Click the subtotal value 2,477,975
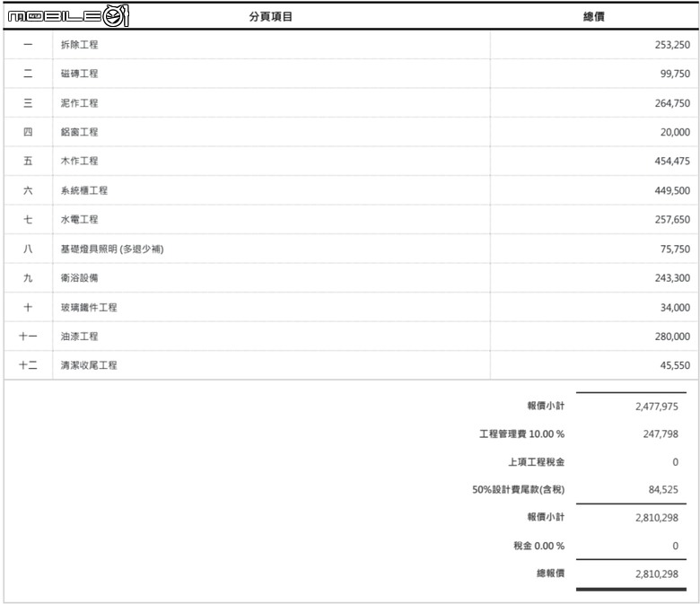This screenshot has width=700, height=604. point(657,407)
